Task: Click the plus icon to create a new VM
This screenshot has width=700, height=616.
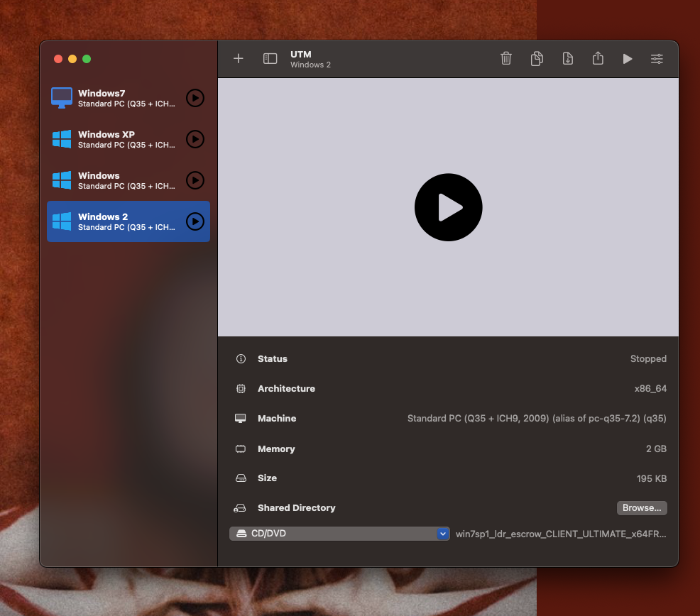Action: [239, 58]
